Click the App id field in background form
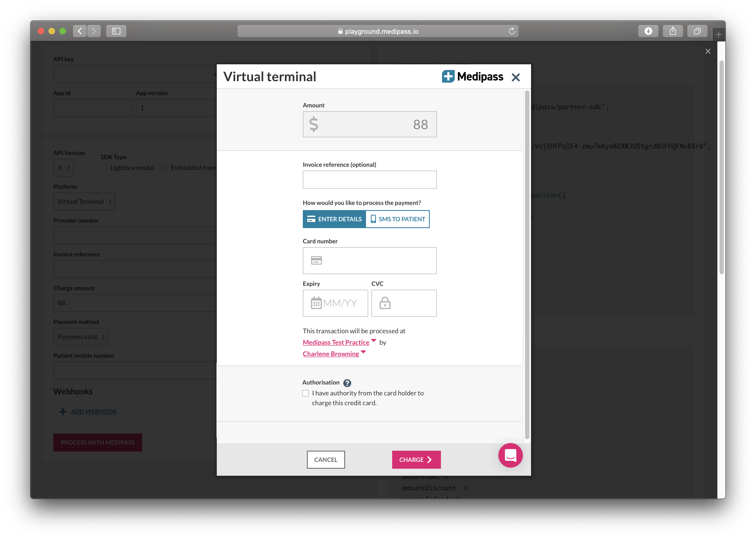 (x=93, y=108)
